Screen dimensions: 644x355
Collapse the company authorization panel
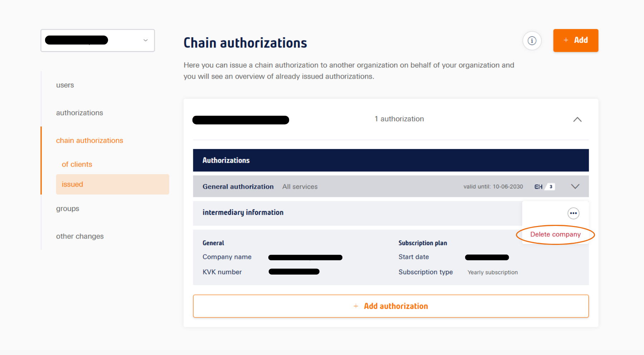click(577, 119)
